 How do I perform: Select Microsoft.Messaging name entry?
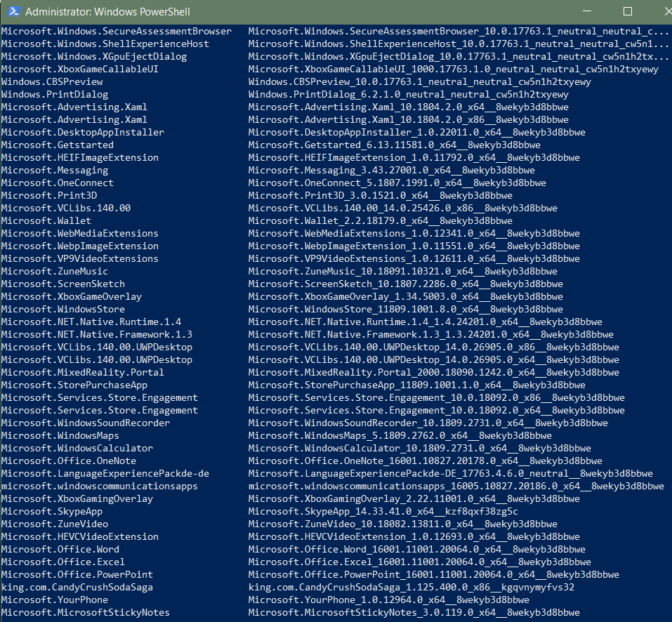coord(55,171)
